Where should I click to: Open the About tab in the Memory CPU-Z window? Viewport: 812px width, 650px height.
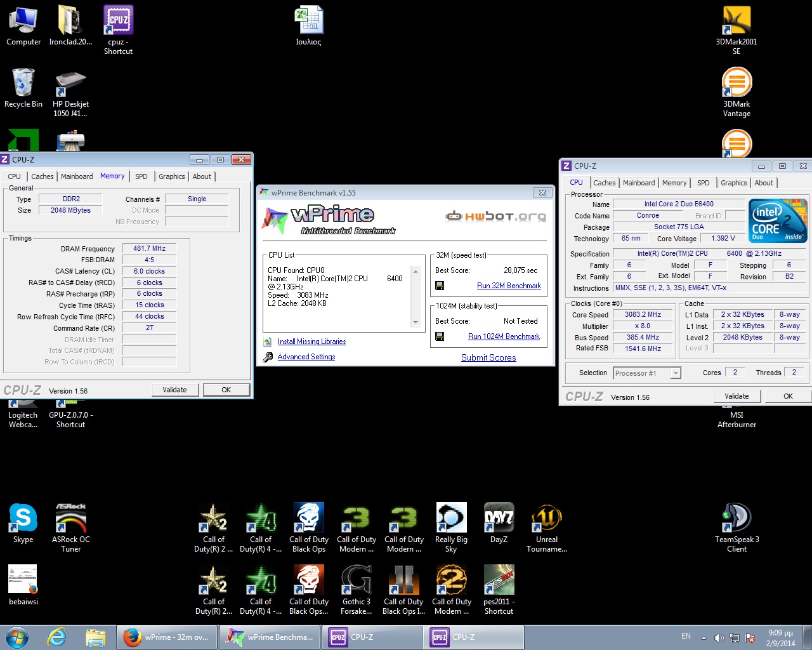point(202,176)
